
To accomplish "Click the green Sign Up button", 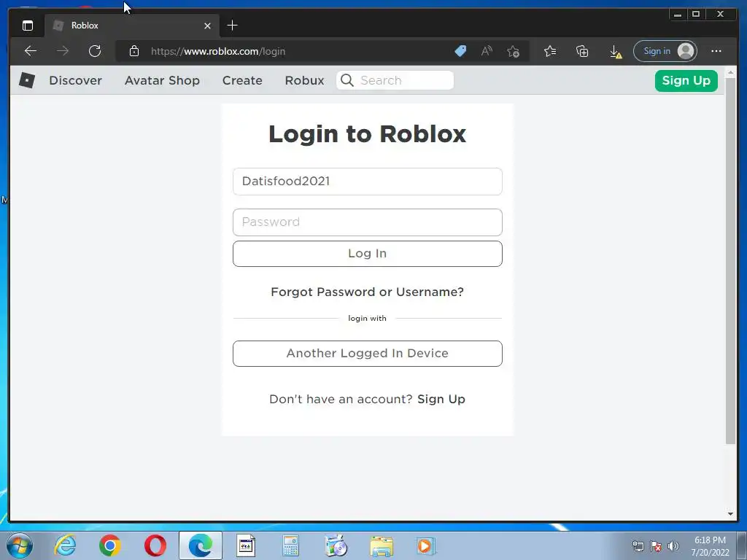I will 686,80.
